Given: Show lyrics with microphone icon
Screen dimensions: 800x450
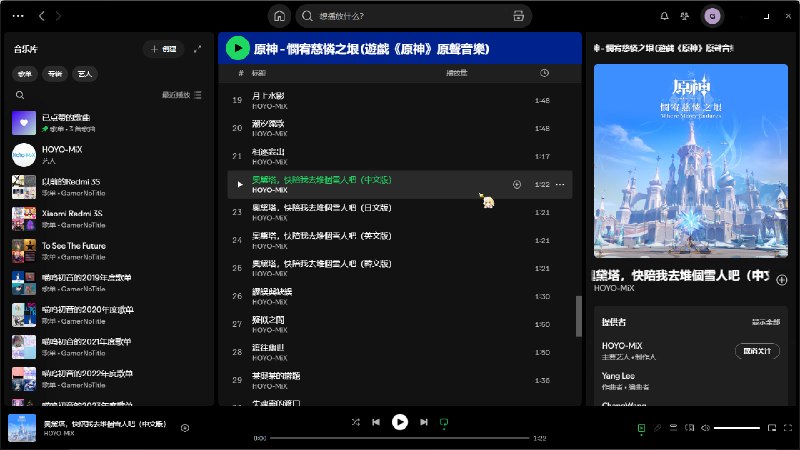Looking at the screenshot, I should [658, 428].
